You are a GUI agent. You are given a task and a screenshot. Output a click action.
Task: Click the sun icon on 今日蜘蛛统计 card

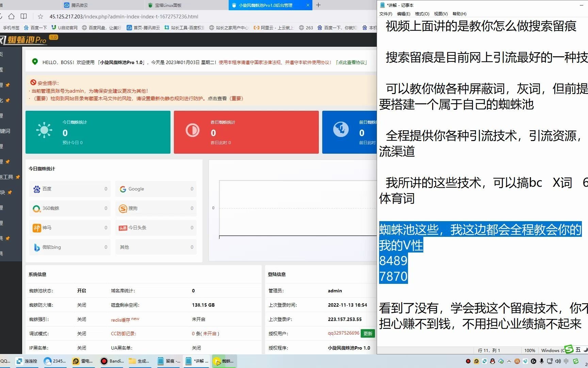pos(44,130)
